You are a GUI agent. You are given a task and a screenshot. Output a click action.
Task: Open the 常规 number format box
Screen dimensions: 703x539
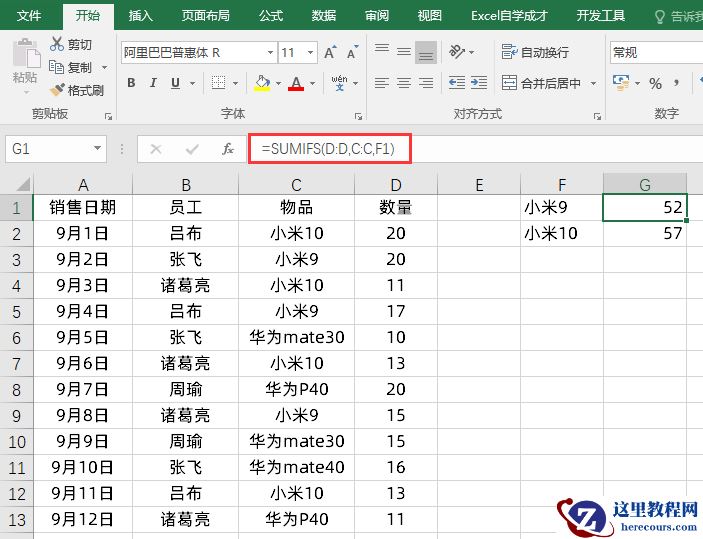pyautogui.click(x=656, y=52)
